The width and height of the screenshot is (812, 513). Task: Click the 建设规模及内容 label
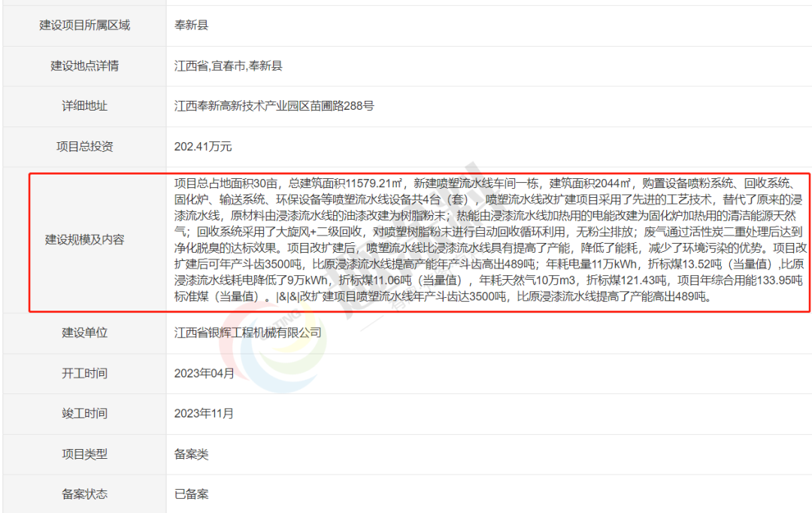click(84, 240)
